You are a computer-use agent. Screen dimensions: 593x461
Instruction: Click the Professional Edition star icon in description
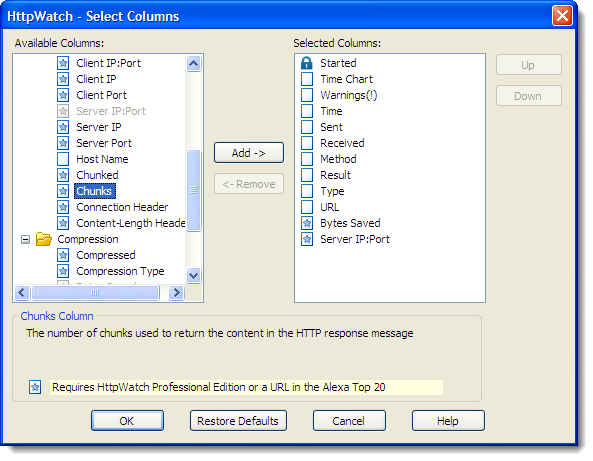coord(35,387)
